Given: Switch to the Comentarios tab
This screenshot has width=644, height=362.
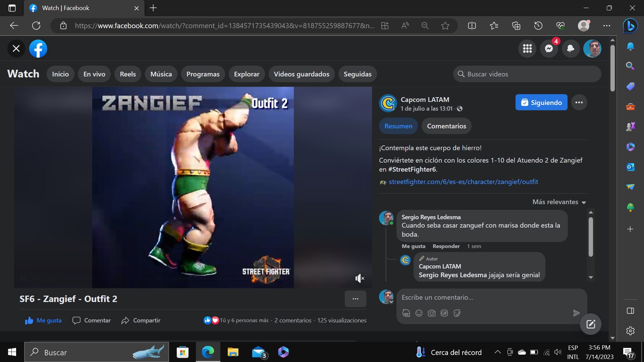Looking at the screenshot, I should click(x=446, y=126).
